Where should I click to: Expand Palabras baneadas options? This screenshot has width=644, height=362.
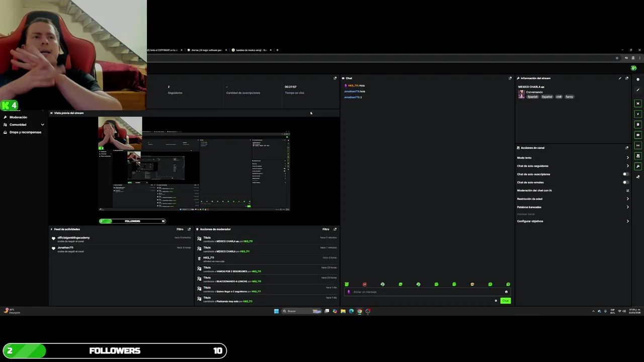pyautogui.click(x=627, y=207)
